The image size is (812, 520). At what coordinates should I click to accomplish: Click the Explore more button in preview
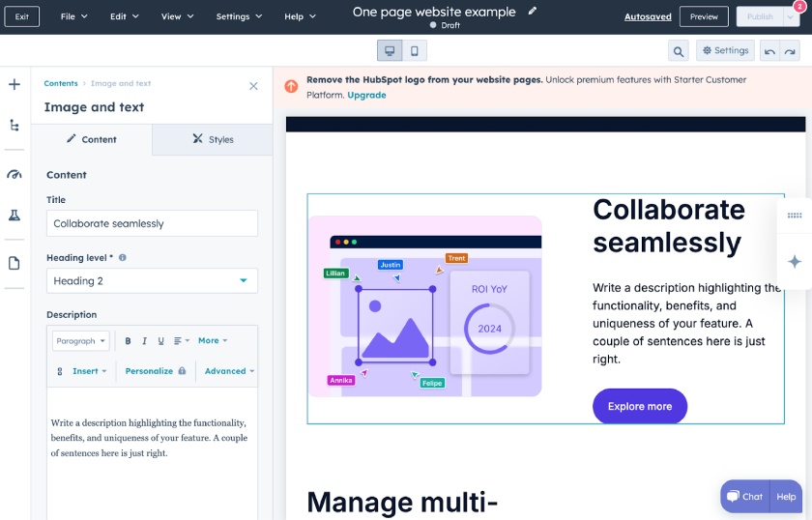[640, 407]
